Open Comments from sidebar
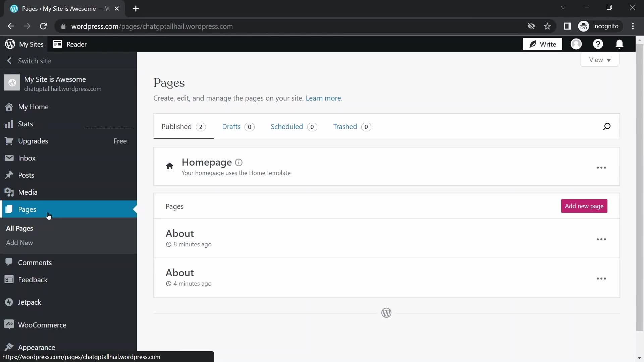 (35, 262)
